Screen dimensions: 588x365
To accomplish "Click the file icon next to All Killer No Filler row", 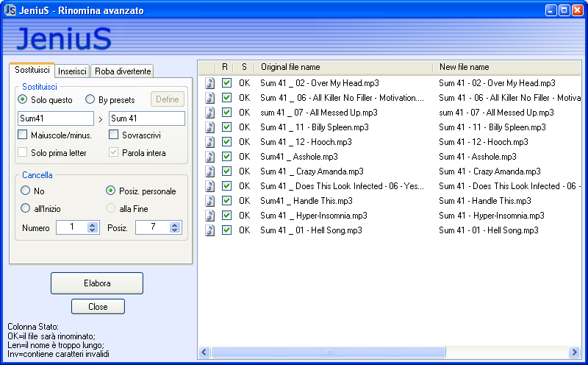I will tap(210, 98).
